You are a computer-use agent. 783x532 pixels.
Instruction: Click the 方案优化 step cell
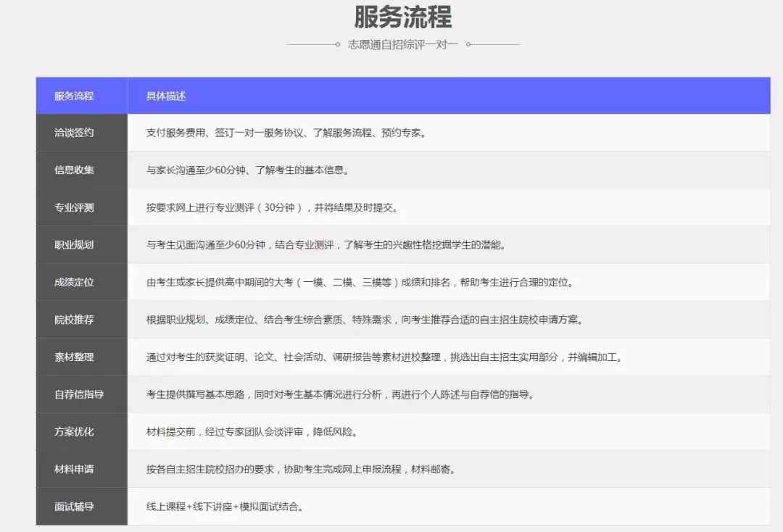pyautogui.click(x=74, y=431)
